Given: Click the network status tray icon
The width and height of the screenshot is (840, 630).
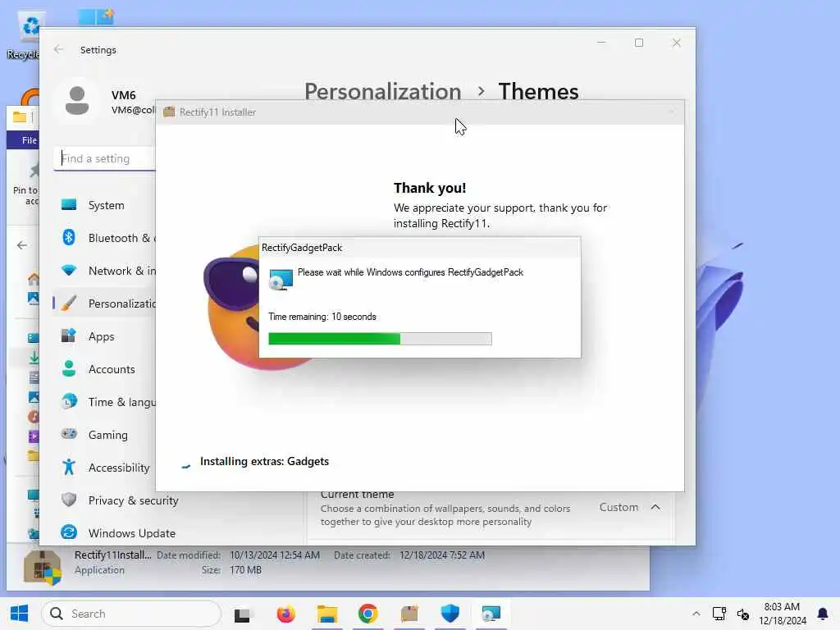Looking at the screenshot, I should pyautogui.click(x=719, y=614).
